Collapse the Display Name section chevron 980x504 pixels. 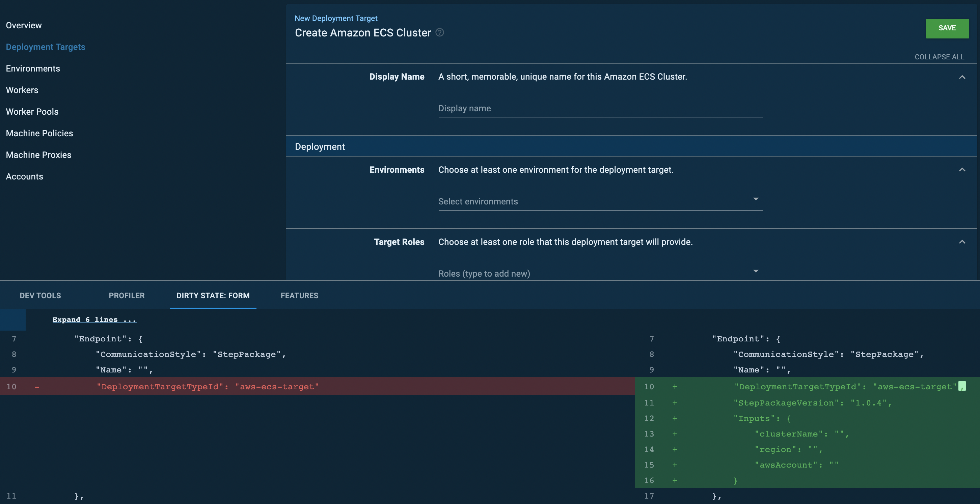pos(962,77)
